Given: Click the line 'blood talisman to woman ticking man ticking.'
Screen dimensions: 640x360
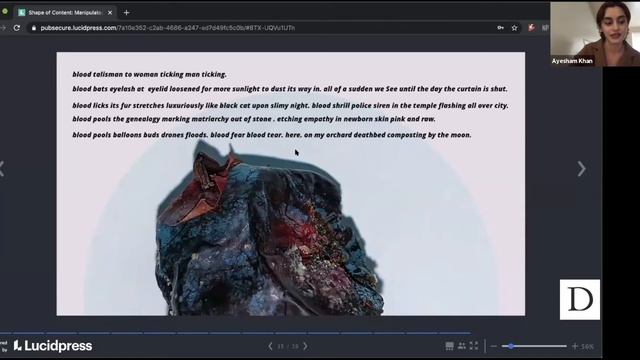Looking at the screenshot, I should [x=149, y=74].
